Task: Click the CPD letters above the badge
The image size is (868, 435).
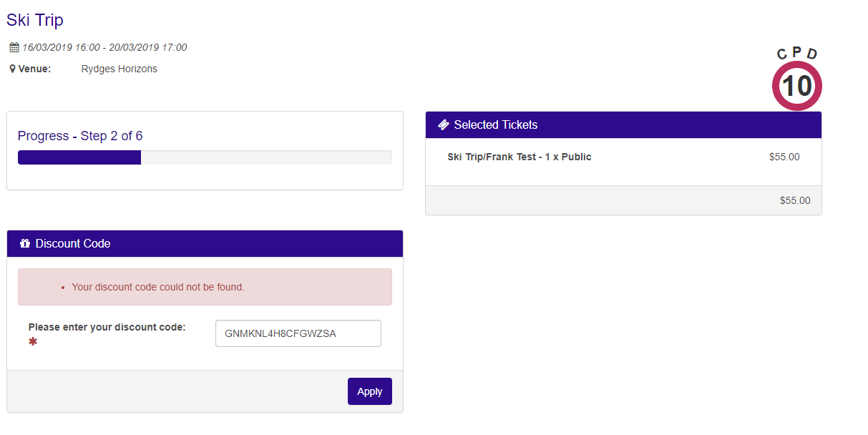Action: click(x=796, y=54)
